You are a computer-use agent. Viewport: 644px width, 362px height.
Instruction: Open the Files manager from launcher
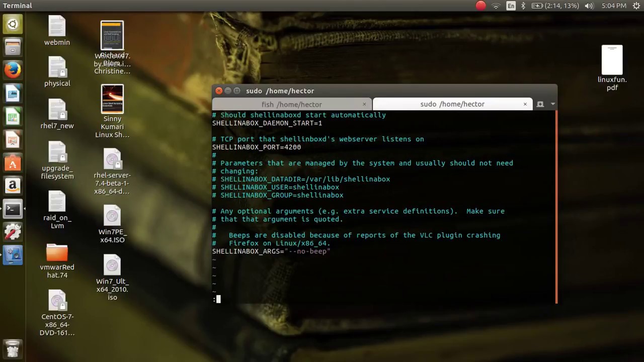(x=13, y=47)
